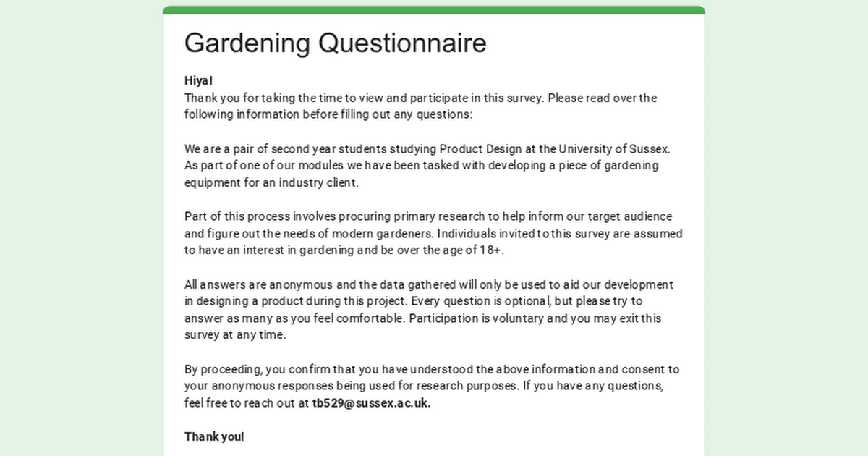Click the bold Thank you! text
Viewport: 868px width, 456px height.
(214, 436)
